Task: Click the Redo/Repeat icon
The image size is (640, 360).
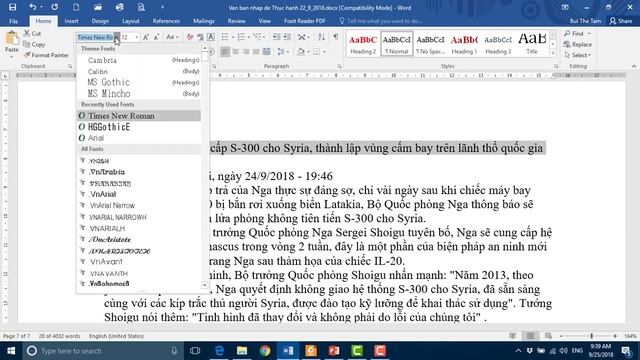Action: (54, 7)
